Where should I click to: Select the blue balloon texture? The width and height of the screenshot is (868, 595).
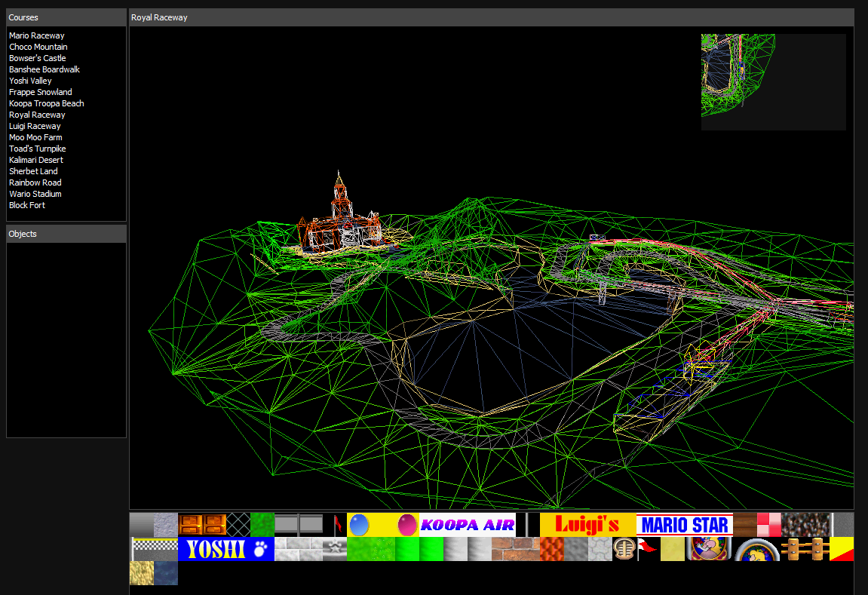359,525
